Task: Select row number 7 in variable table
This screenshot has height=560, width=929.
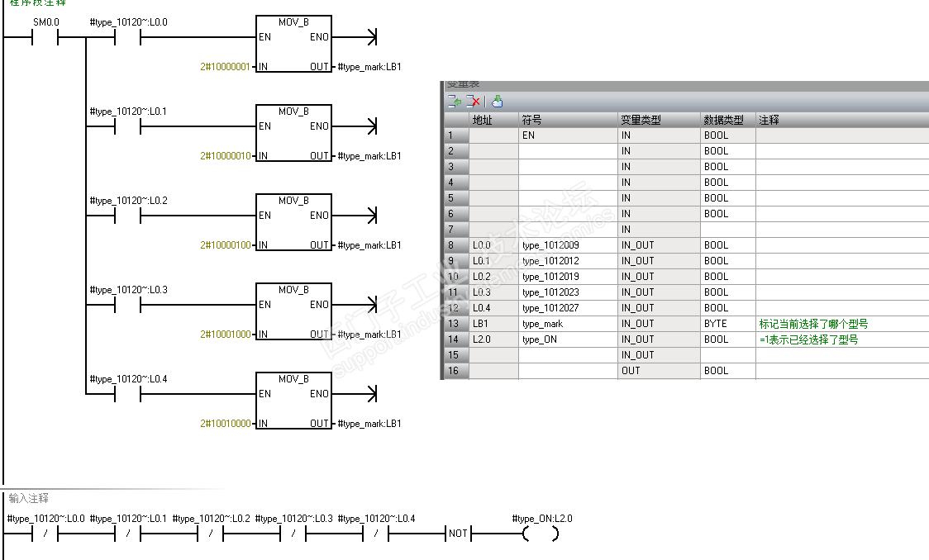Action: click(x=456, y=230)
